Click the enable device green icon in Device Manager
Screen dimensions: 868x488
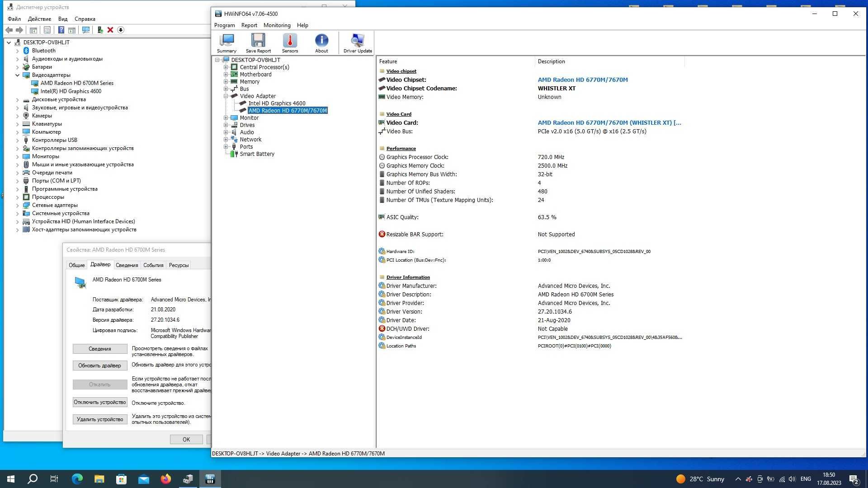click(x=100, y=30)
